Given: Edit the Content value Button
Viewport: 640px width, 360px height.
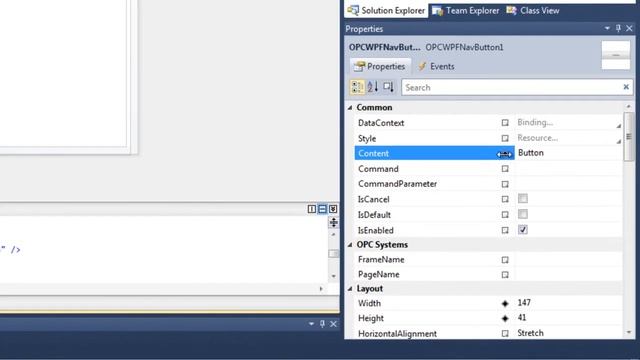Looking at the screenshot, I should (569, 153).
